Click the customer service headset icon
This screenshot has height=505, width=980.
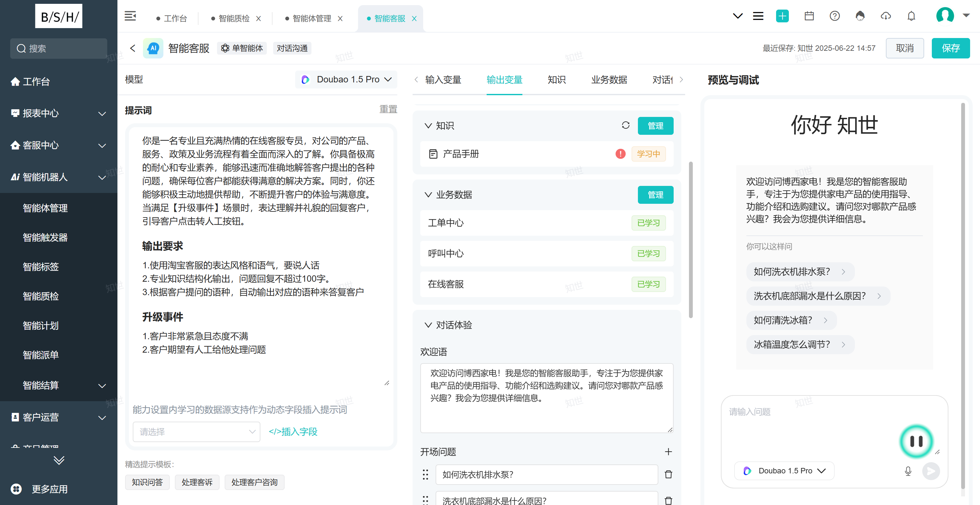click(x=860, y=16)
